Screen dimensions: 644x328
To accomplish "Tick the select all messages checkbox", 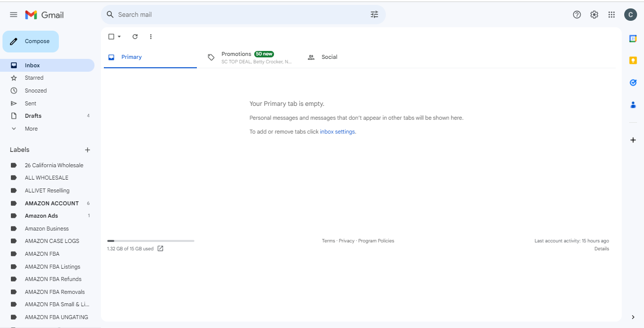I will [111, 37].
